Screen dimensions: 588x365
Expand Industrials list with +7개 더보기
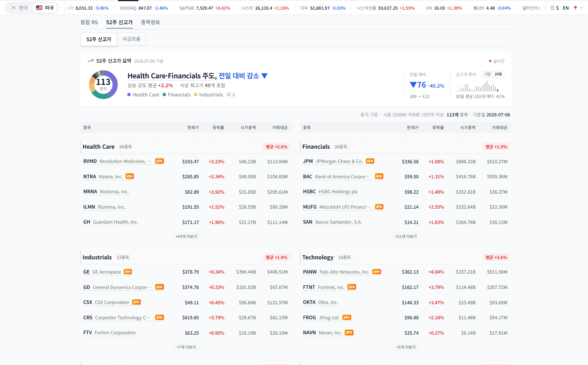pos(186,347)
